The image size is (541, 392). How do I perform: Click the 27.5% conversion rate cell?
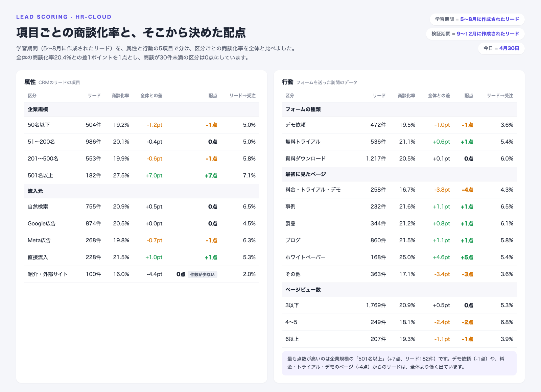(121, 175)
